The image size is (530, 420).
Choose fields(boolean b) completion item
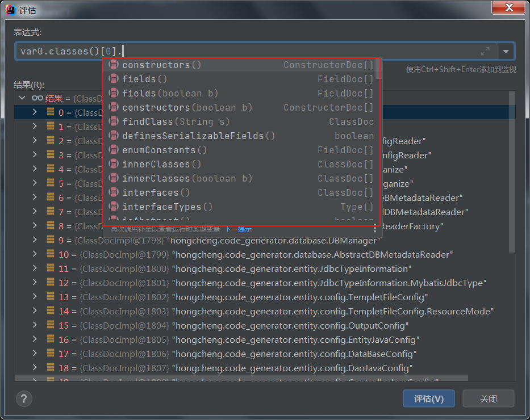pos(241,93)
